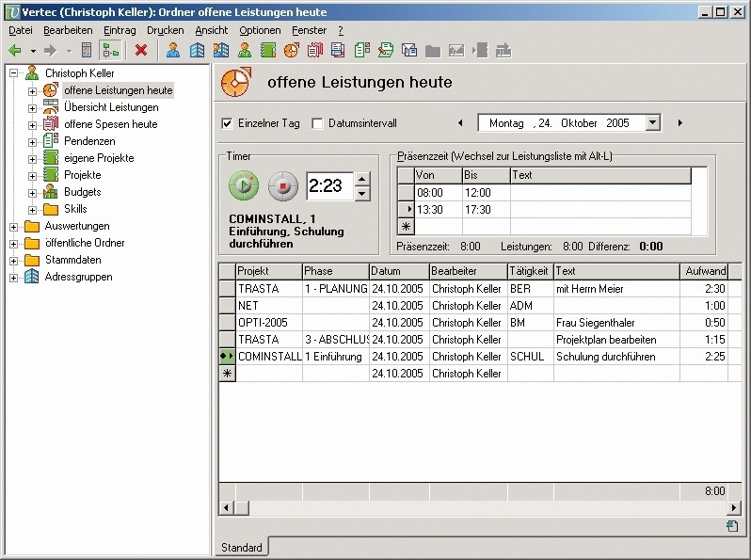Open the Ansicht menu
The width and height of the screenshot is (751, 560).
pyautogui.click(x=211, y=30)
